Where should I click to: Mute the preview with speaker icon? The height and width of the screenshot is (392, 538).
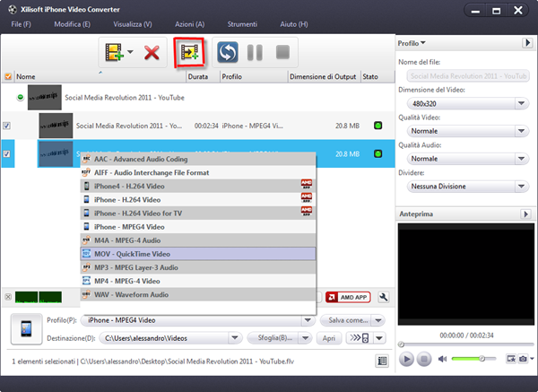(x=443, y=359)
